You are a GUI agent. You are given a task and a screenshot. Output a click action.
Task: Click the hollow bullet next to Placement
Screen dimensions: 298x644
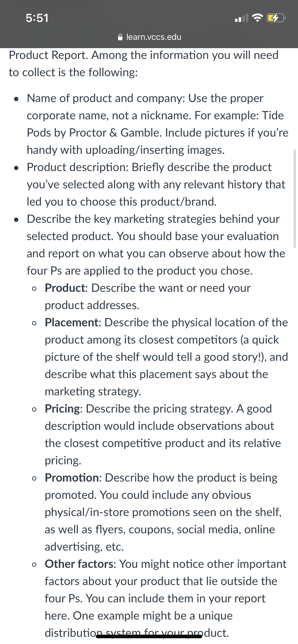coord(34,323)
